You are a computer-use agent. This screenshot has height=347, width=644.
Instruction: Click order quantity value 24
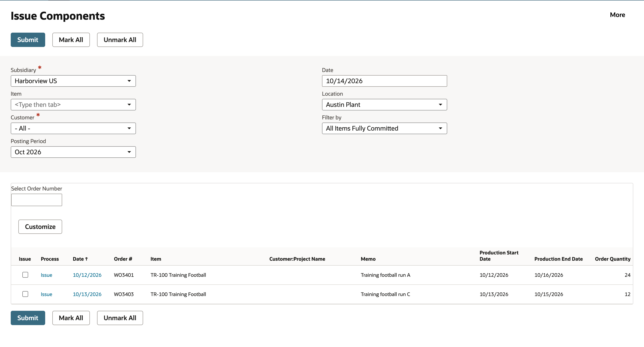[627, 275]
